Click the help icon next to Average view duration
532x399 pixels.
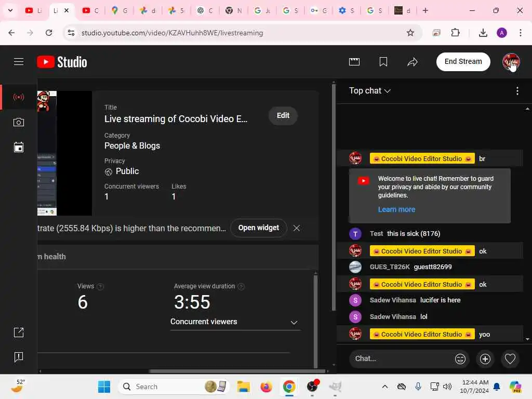[x=241, y=287]
